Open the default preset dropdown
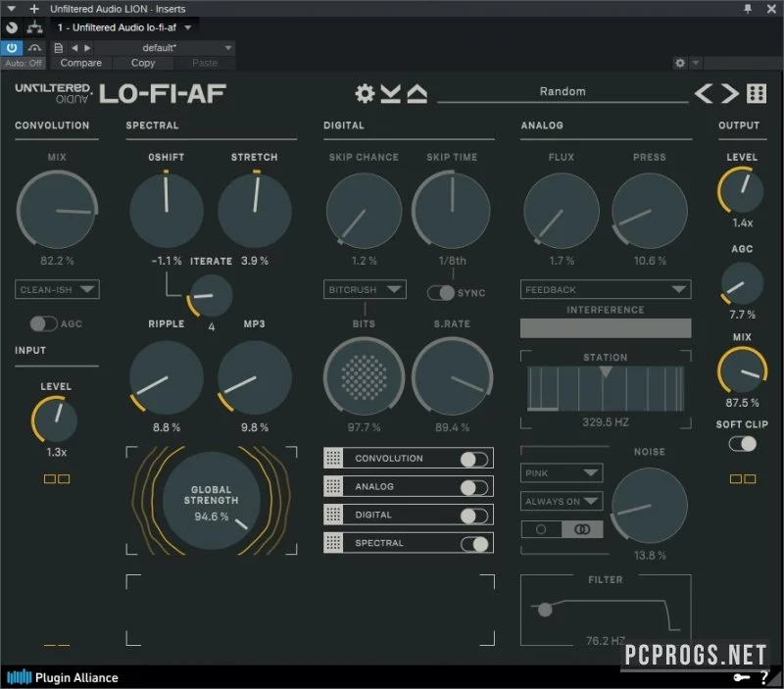This screenshot has width=784, height=689. tap(165, 48)
